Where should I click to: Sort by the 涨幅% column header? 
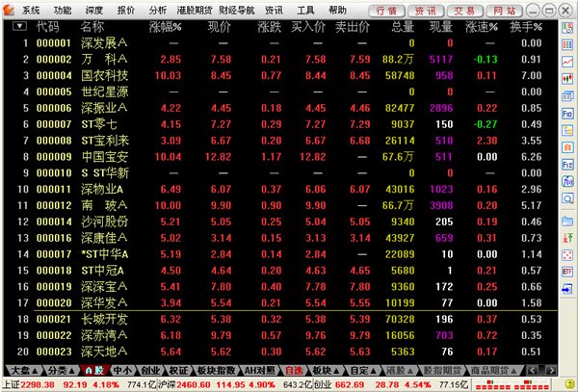point(165,27)
